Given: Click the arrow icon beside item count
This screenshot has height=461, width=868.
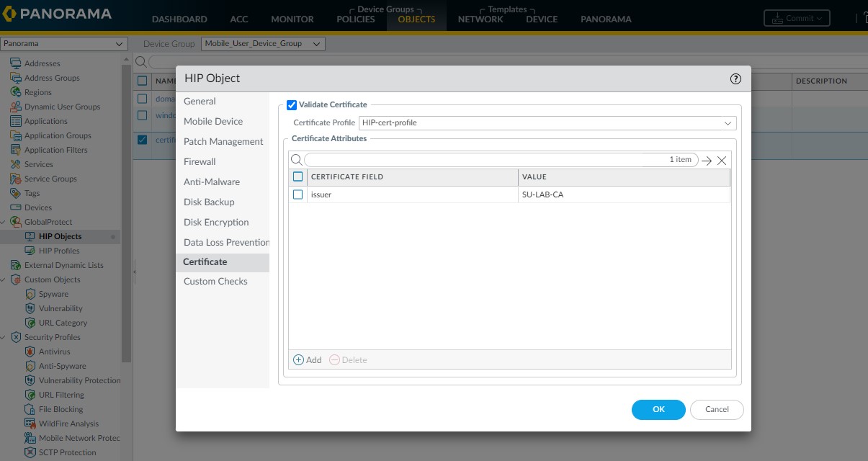Looking at the screenshot, I should pos(707,161).
